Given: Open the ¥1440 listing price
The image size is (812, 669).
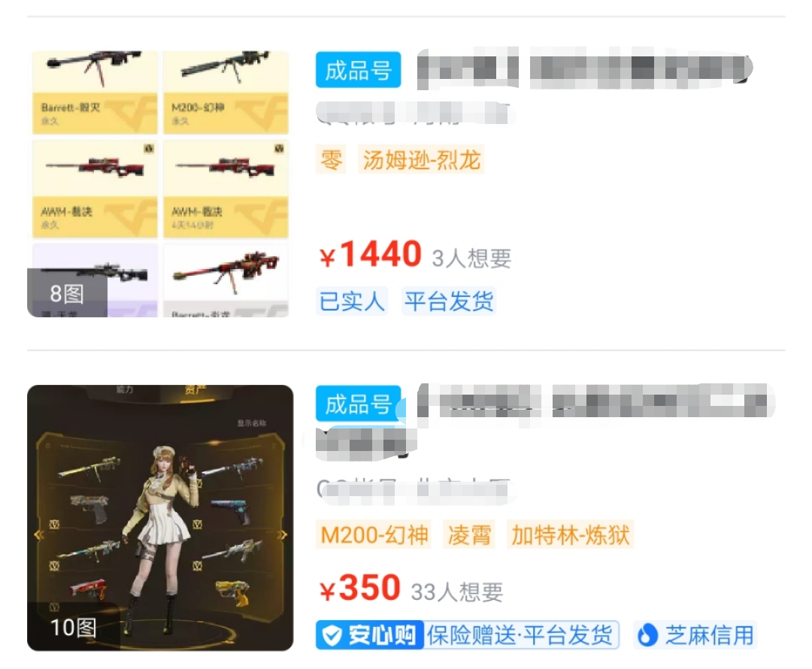Looking at the screenshot, I should coord(370,255).
